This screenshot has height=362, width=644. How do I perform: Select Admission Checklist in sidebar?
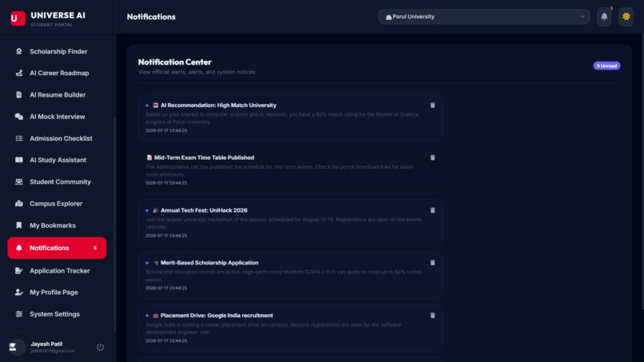(57, 138)
